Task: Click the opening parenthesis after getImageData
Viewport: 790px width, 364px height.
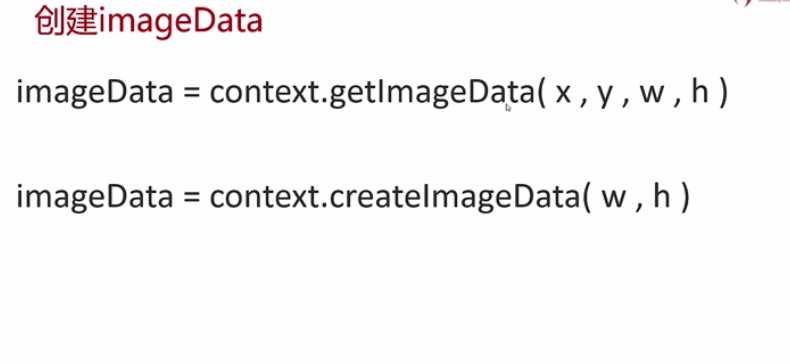Action: click(x=541, y=94)
